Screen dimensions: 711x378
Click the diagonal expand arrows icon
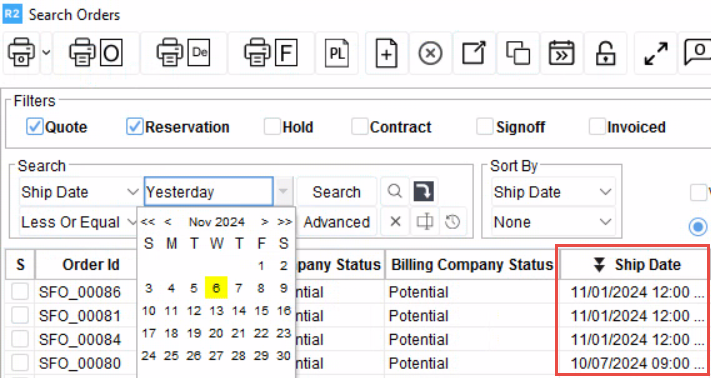point(656,53)
